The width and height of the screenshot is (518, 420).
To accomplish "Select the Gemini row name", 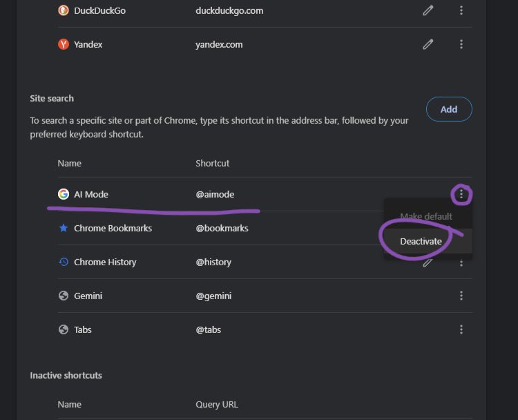I will point(88,296).
